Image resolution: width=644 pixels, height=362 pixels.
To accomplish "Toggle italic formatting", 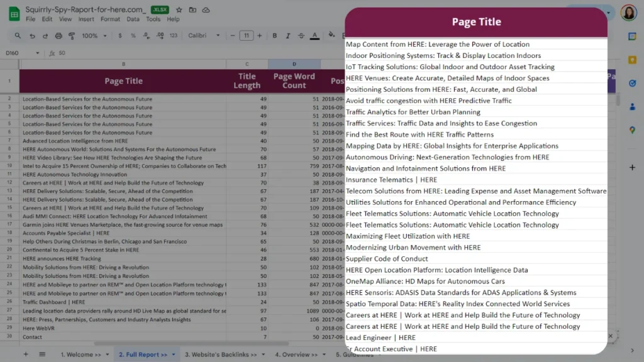I will point(287,36).
